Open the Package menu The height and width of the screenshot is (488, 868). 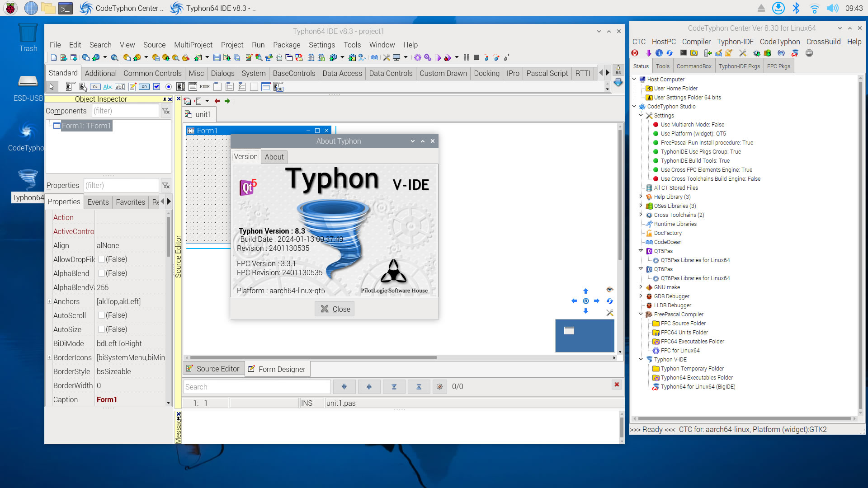click(x=287, y=45)
